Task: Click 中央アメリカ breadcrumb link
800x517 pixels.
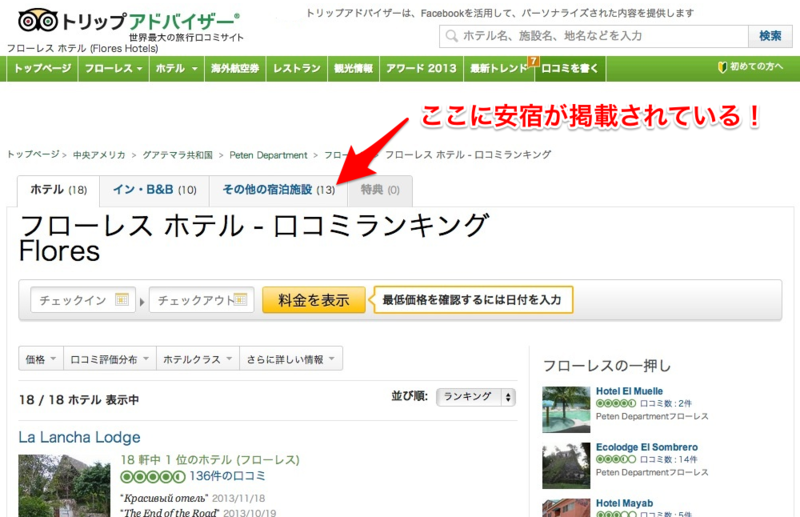Action: pos(99,155)
